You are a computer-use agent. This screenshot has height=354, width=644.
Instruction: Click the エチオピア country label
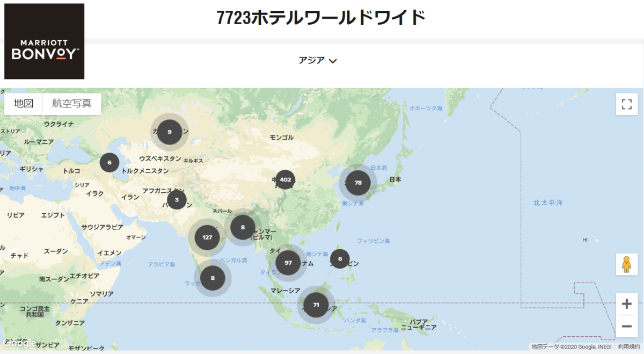85,276
